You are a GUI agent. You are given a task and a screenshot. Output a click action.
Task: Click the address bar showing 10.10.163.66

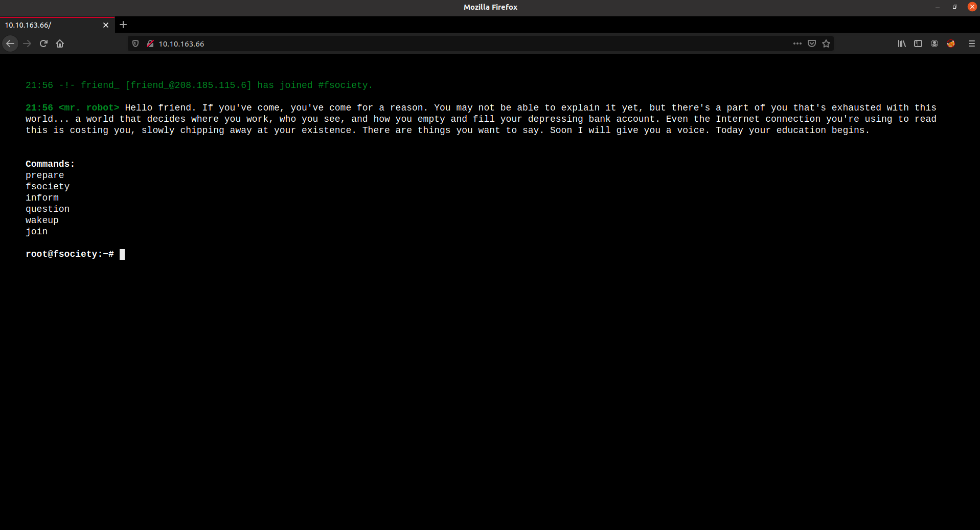(x=460, y=44)
